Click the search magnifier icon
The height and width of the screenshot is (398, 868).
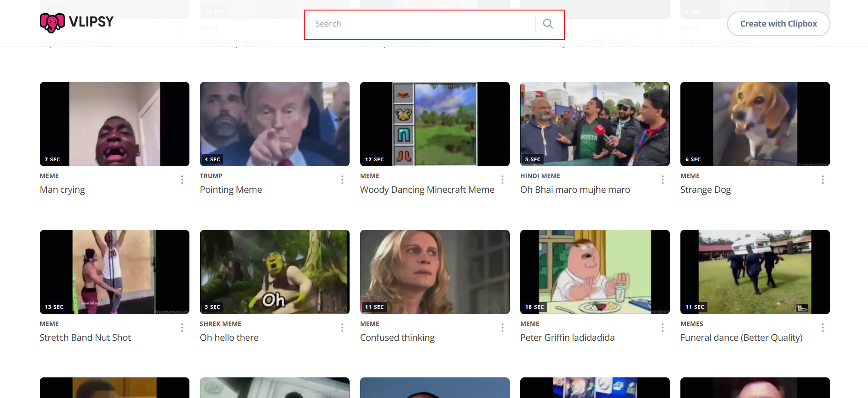[x=548, y=24]
